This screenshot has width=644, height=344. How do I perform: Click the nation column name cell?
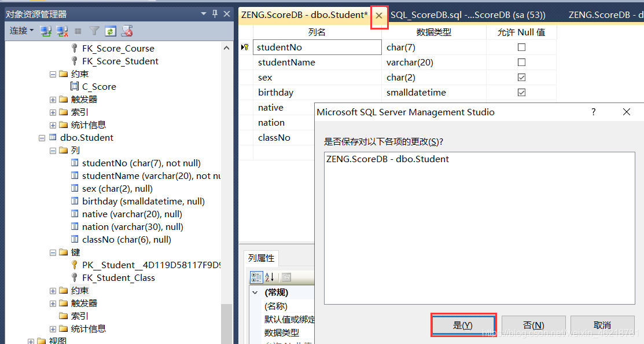coord(284,122)
